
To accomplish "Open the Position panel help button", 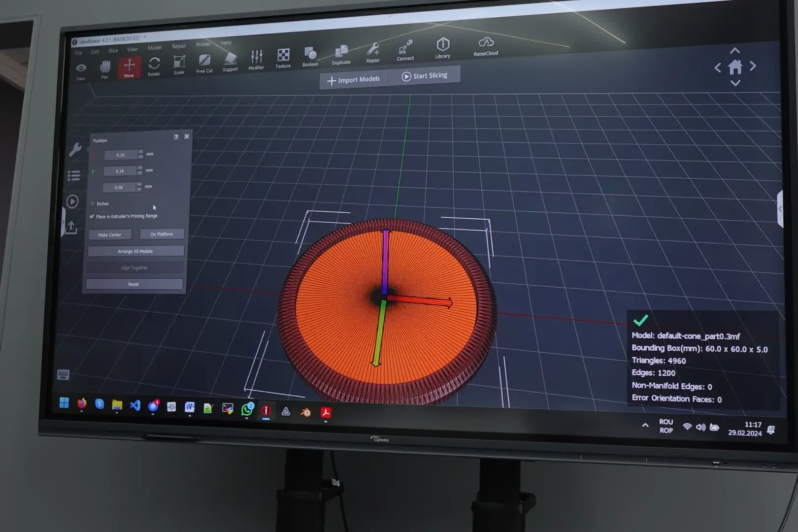I will 176,137.
